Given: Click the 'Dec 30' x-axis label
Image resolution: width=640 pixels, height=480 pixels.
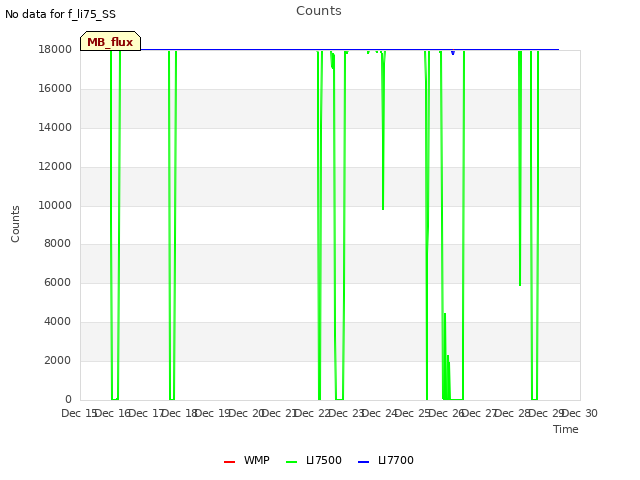Looking at the screenshot, I should point(581,413).
